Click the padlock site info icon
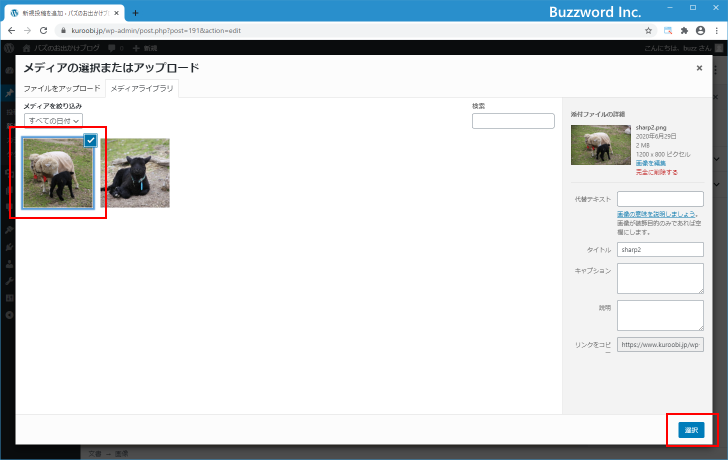 tap(63, 31)
